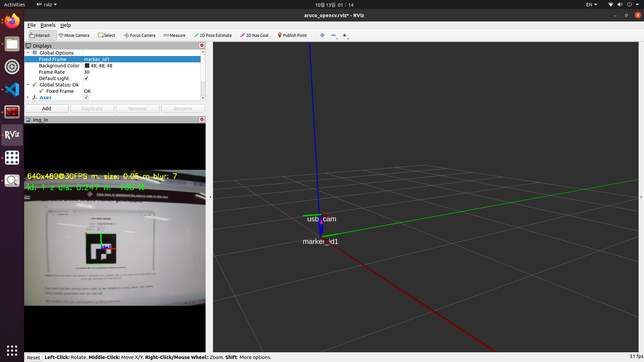Open the RViz dock icon

click(12, 135)
